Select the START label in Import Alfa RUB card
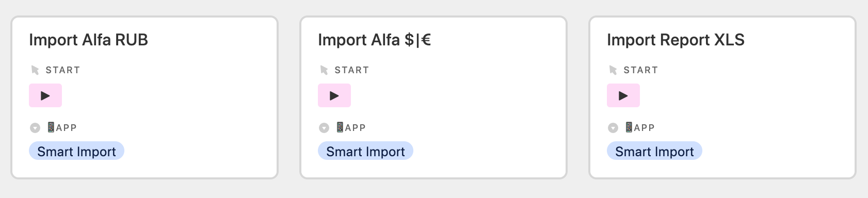 coord(63,70)
